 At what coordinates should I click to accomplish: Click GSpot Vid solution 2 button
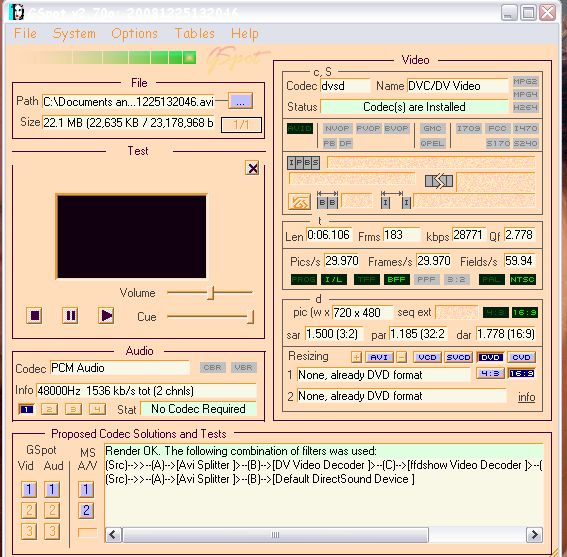[x=29, y=510]
